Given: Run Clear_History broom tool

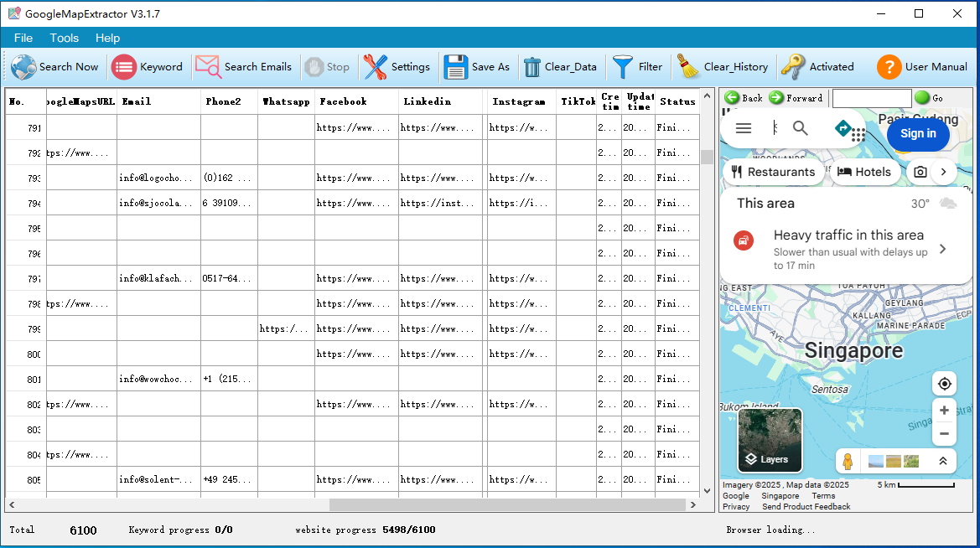Looking at the screenshot, I should click(x=723, y=67).
